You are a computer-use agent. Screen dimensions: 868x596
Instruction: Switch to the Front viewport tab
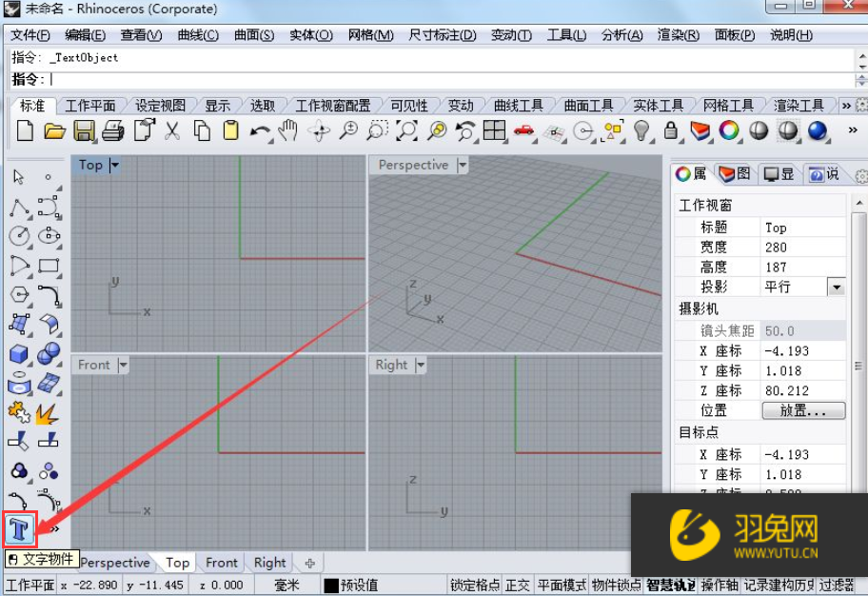(221, 562)
